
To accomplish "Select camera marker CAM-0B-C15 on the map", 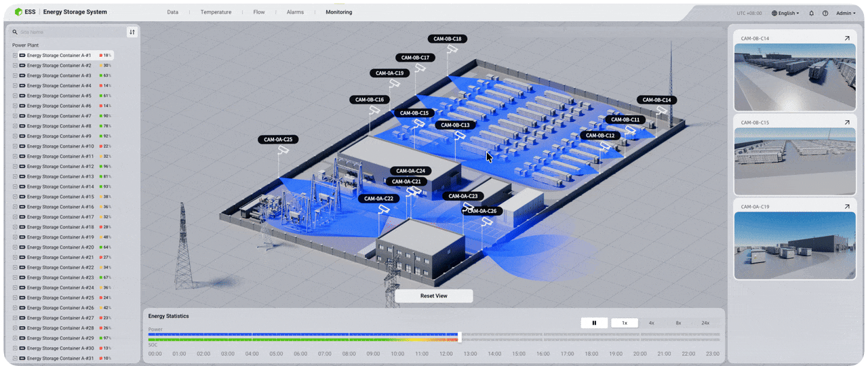I will (414, 113).
